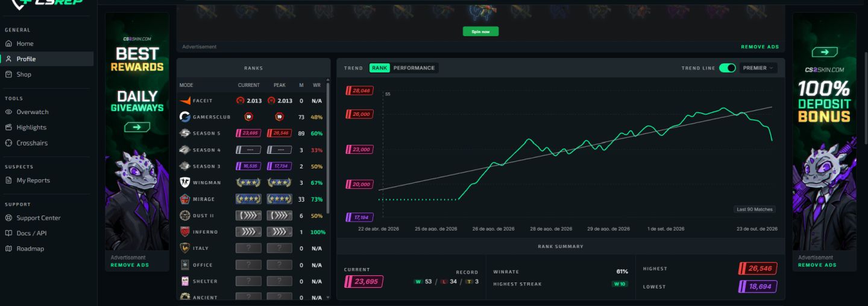This screenshot has width=868, height=306.
Task: Click the 26,000 rating marker on chart
Action: coord(359,114)
